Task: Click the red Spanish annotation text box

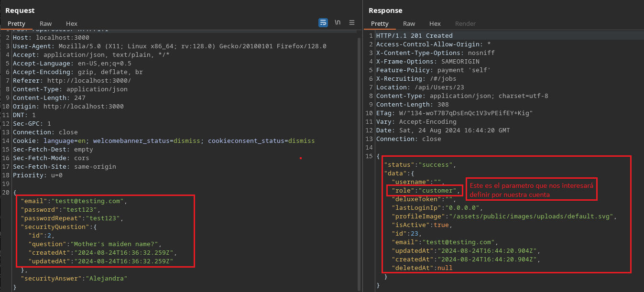Action: click(531, 190)
